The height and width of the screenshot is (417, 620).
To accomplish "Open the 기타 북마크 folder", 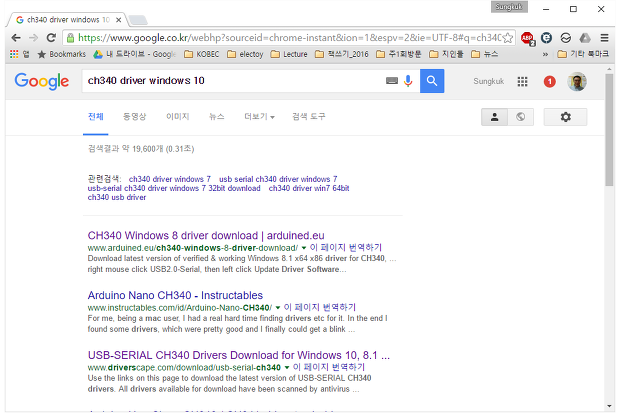I will (x=583, y=54).
